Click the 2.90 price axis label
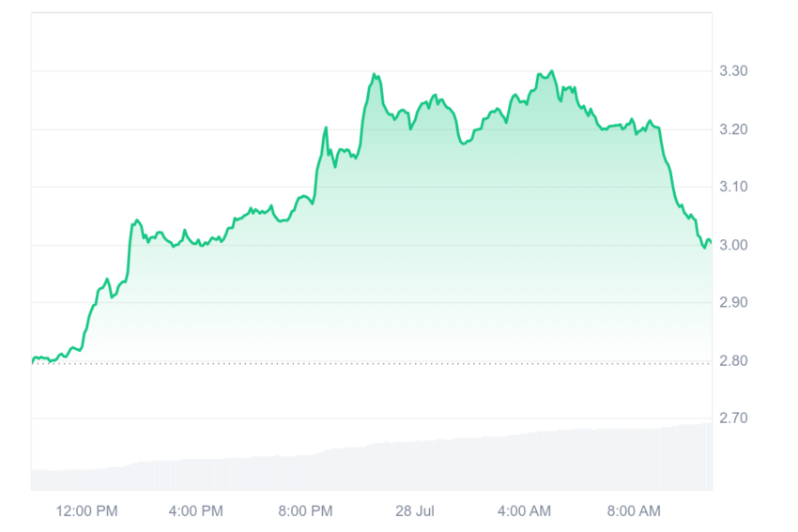The width and height of the screenshot is (798, 532). coord(733,302)
